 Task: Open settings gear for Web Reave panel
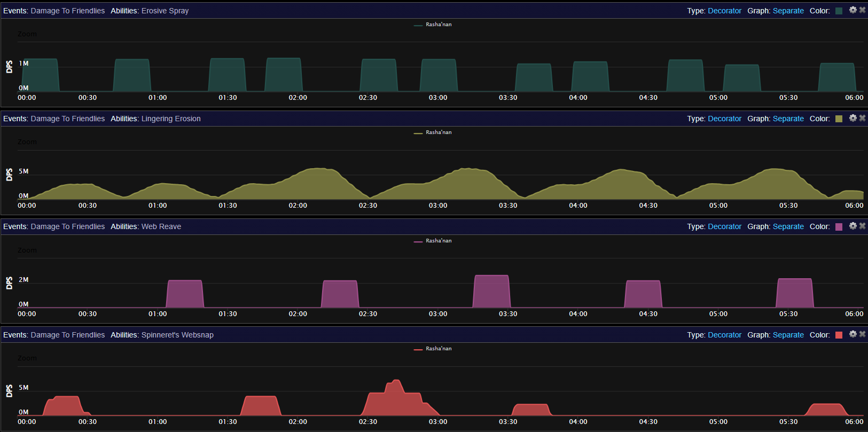click(x=853, y=226)
